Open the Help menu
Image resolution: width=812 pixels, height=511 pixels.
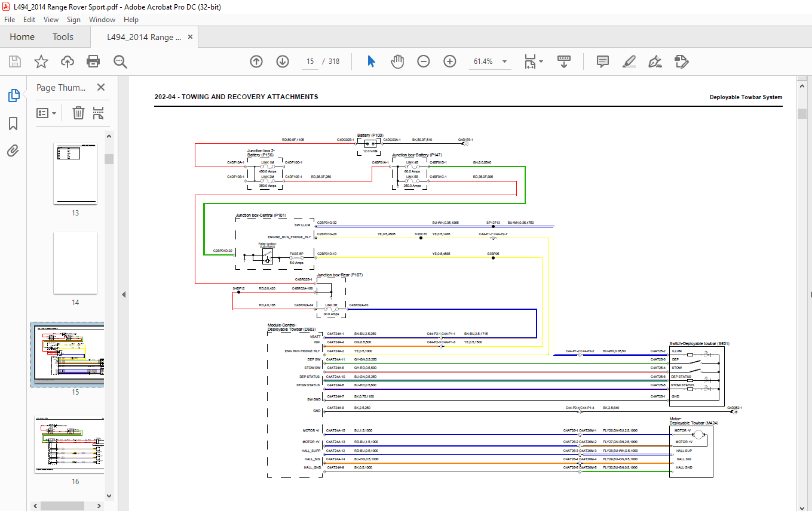tap(131, 20)
